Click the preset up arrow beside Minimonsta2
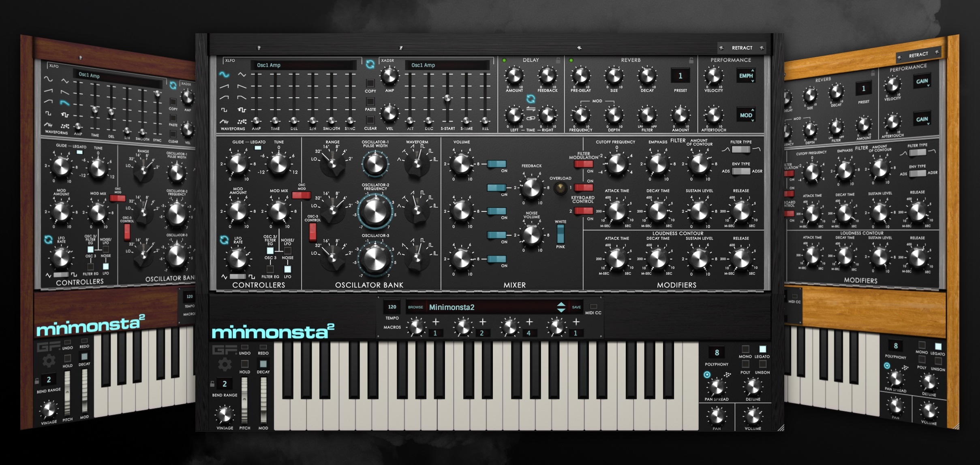This screenshot has width=980, height=465. click(x=562, y=305)
